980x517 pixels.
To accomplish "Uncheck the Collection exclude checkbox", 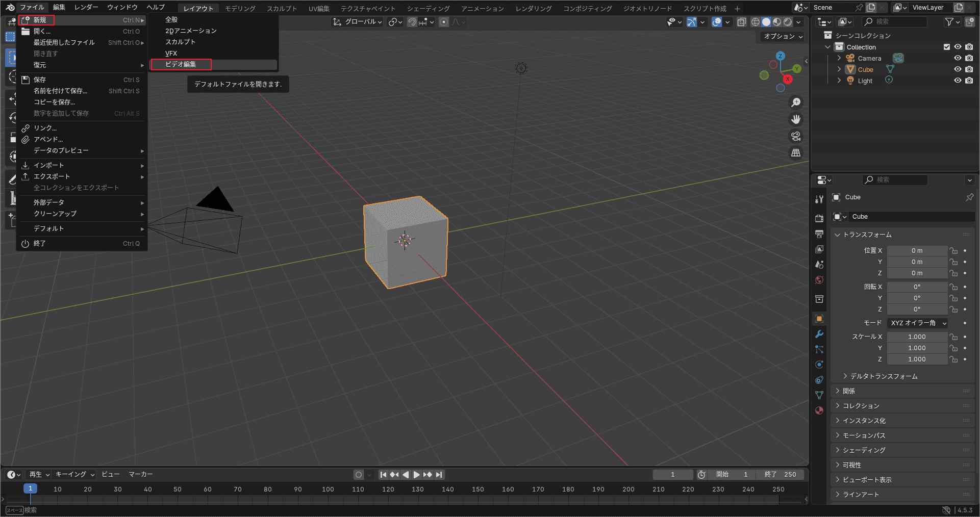I will 947,47.
